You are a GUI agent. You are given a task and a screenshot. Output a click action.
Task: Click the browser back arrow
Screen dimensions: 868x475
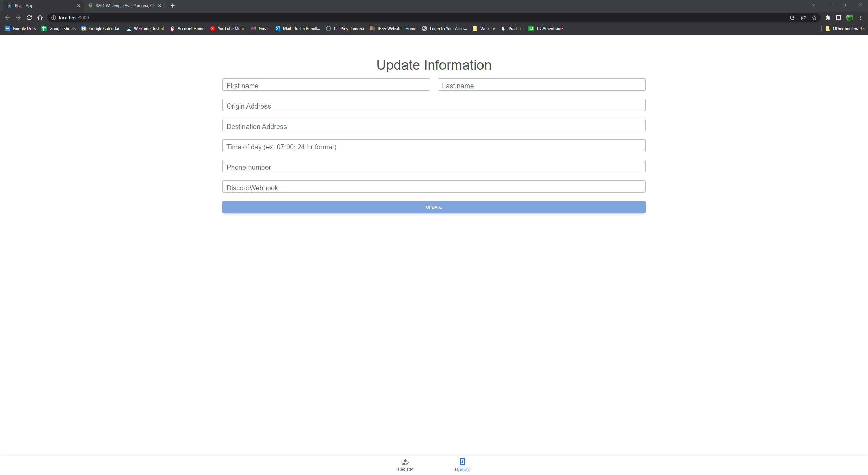pyautogui.click(x=7, y=18)
